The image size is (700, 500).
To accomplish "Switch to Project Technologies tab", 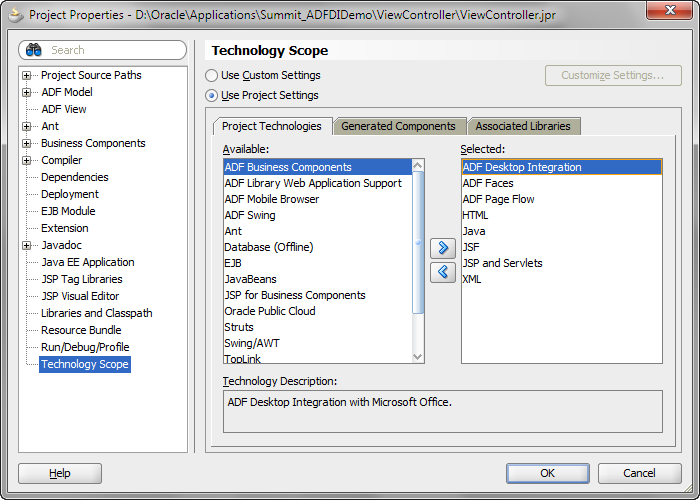I will pyautogui.click(x=272, y=126).
